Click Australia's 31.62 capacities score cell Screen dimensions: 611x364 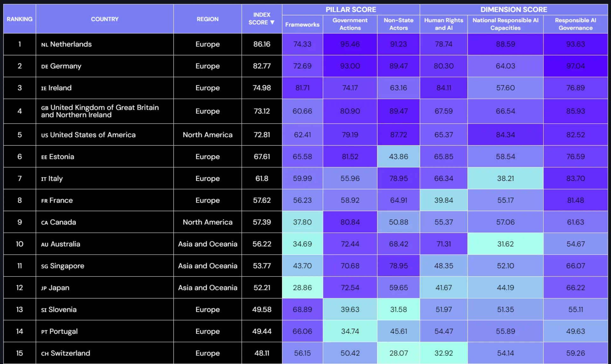pos(505,244)
